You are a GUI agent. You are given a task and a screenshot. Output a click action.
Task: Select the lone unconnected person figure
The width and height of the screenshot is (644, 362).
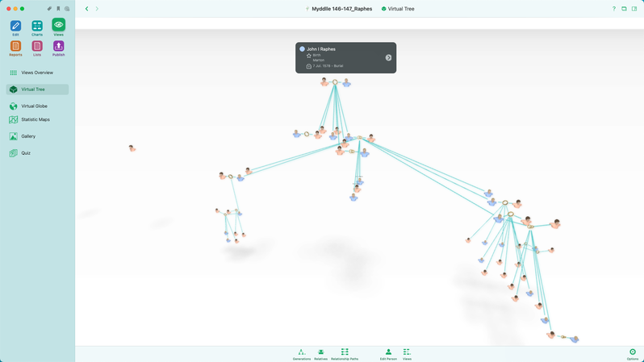(x=132, y=148)
